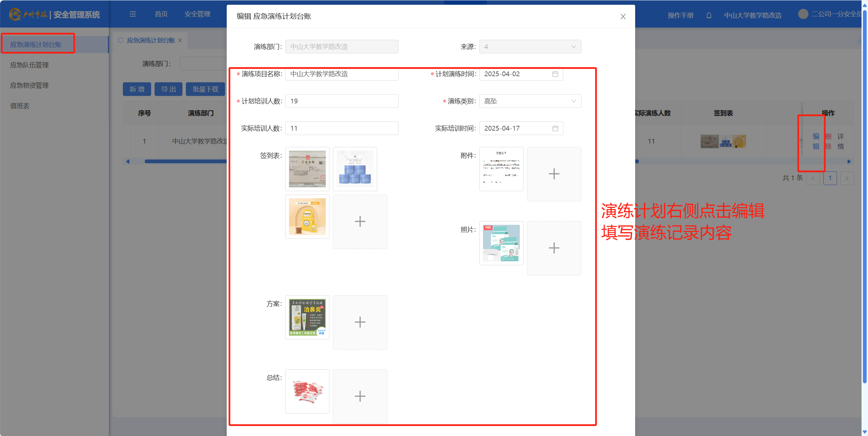Open calendar icon for 计划演练时间

tap(555, 74)
